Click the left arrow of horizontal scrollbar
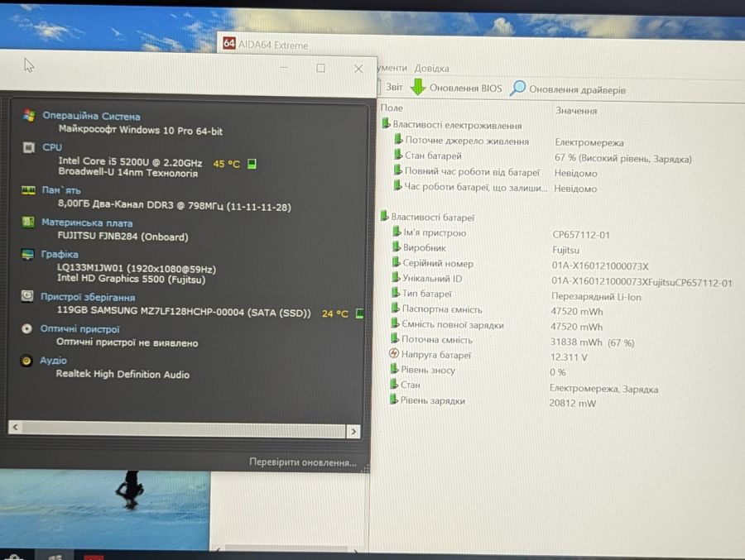 coord(15,427)
